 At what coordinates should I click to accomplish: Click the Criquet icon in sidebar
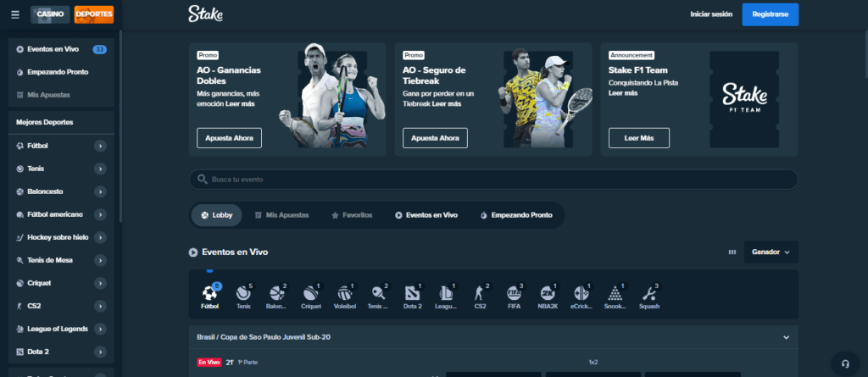[20, 283]
